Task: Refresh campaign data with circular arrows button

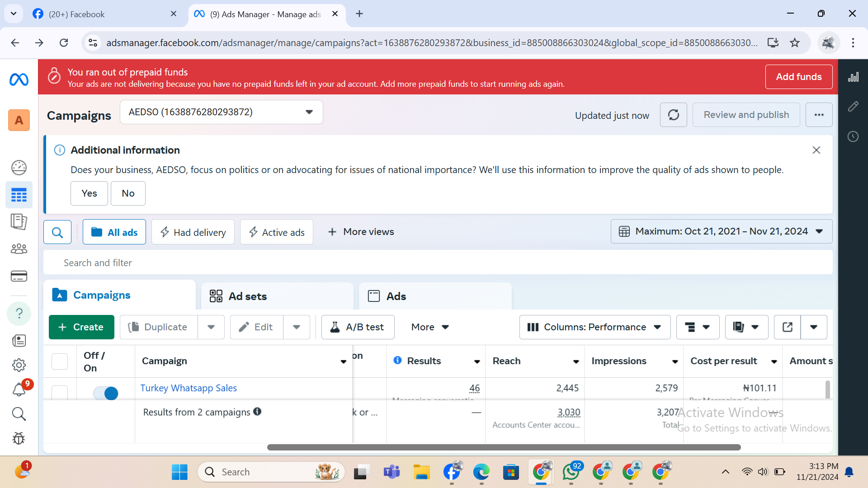Action: pos(674,115)
